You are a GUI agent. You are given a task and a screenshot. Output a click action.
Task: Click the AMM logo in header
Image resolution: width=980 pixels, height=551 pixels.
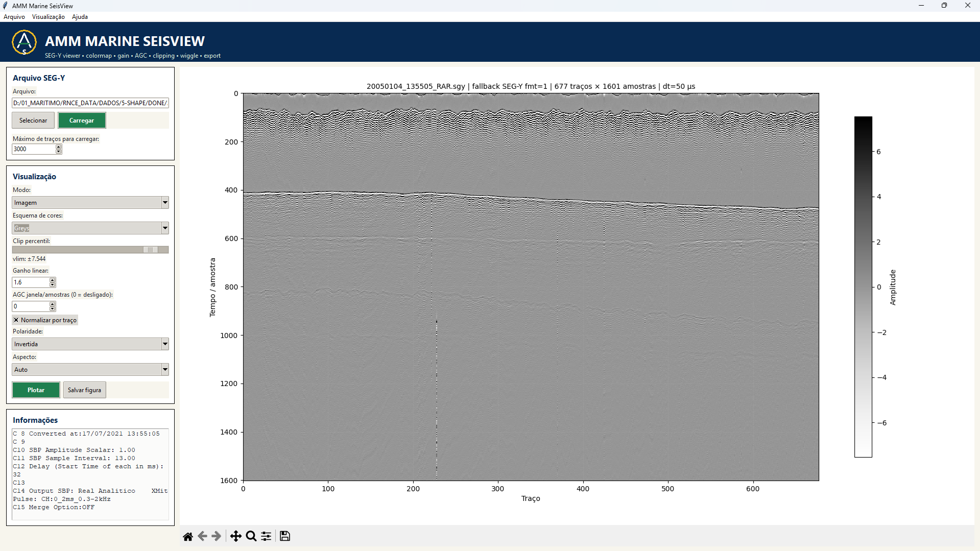pyautogui.click(x=24, y=42)
